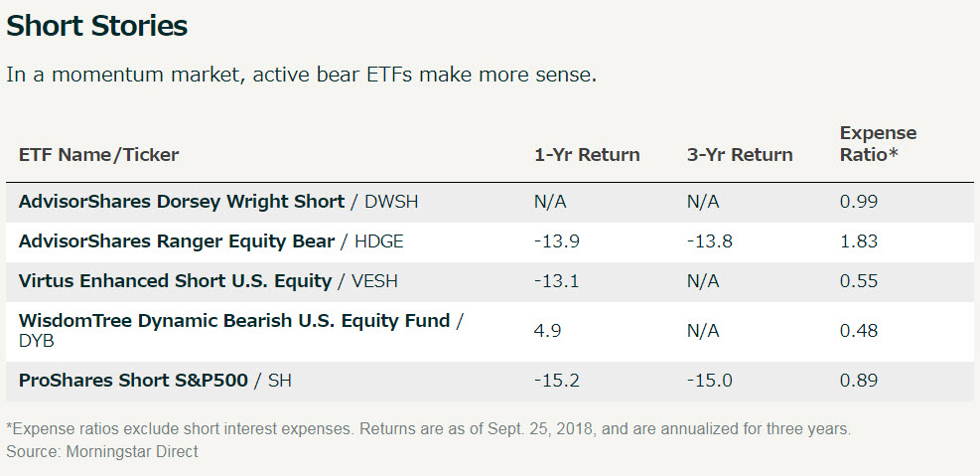Viewport: 980px width, 476px height.
Task: Select AdvisorShares Dorsey Wright Short row name
Action: [x=182, y=202]
